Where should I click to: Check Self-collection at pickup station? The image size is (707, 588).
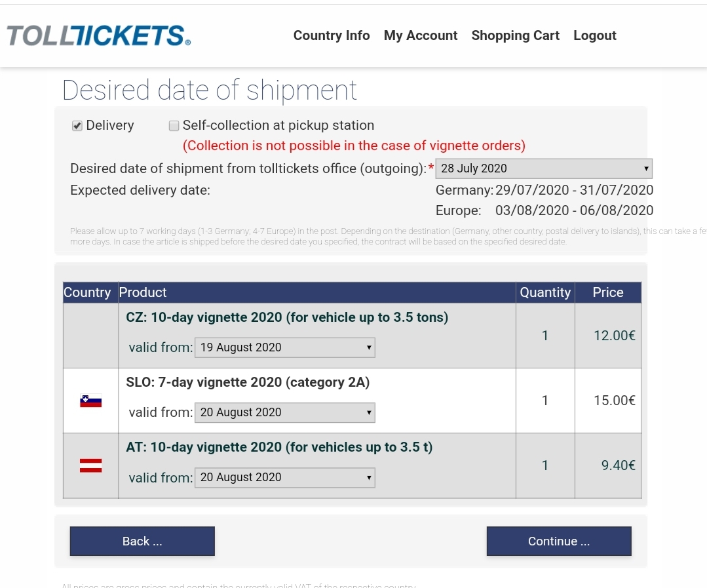[174, 126]
